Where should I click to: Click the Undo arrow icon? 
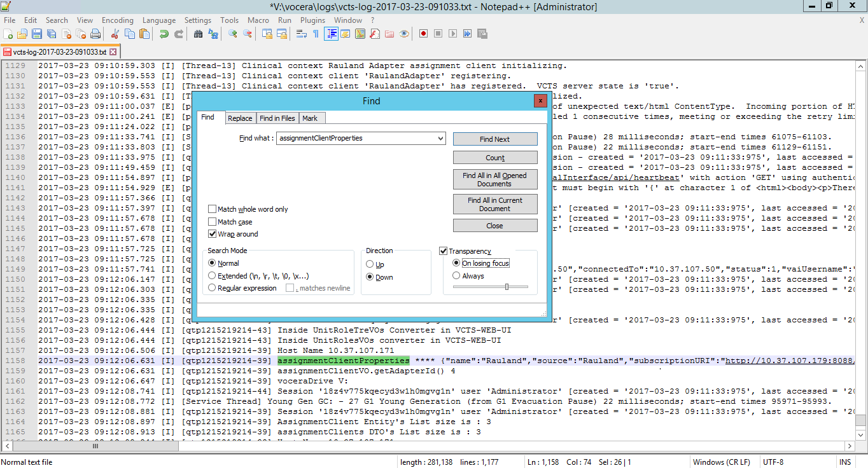(164, 34)
